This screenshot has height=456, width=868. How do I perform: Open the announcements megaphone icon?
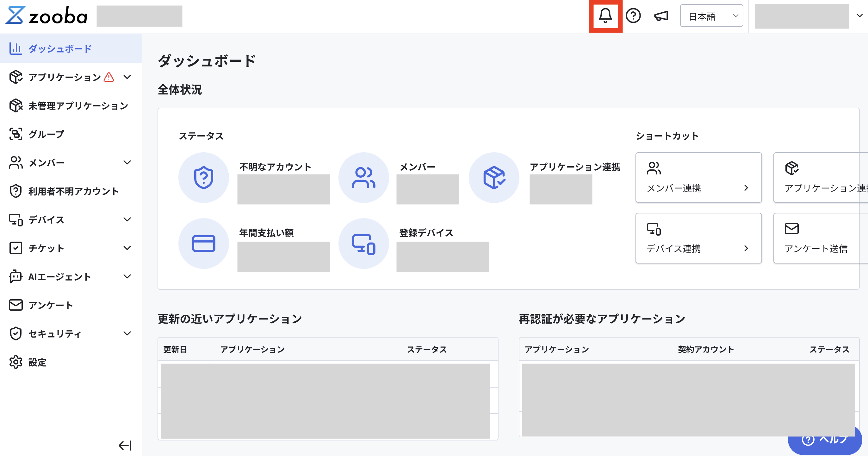pos(661,16)
